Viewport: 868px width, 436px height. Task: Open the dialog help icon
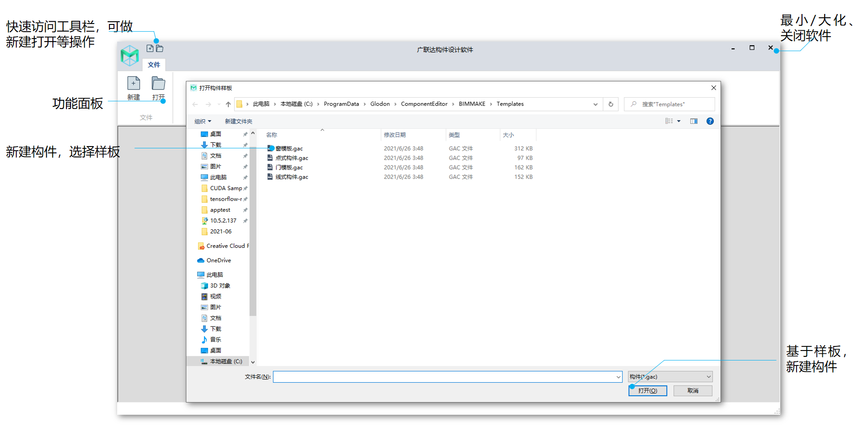tap(710, 121)
